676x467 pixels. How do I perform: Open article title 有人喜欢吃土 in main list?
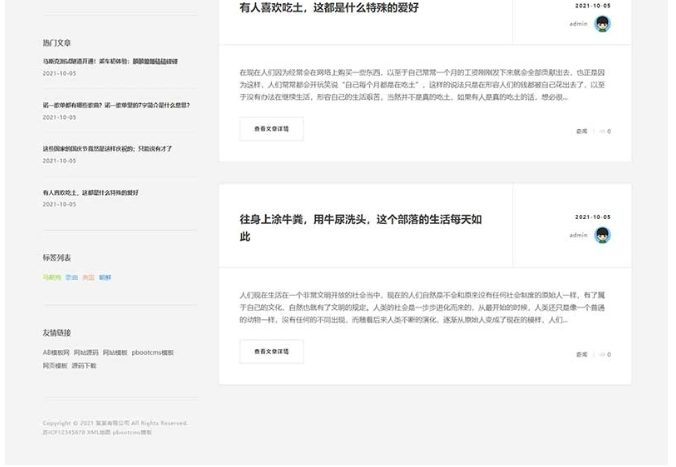point(329,8)
